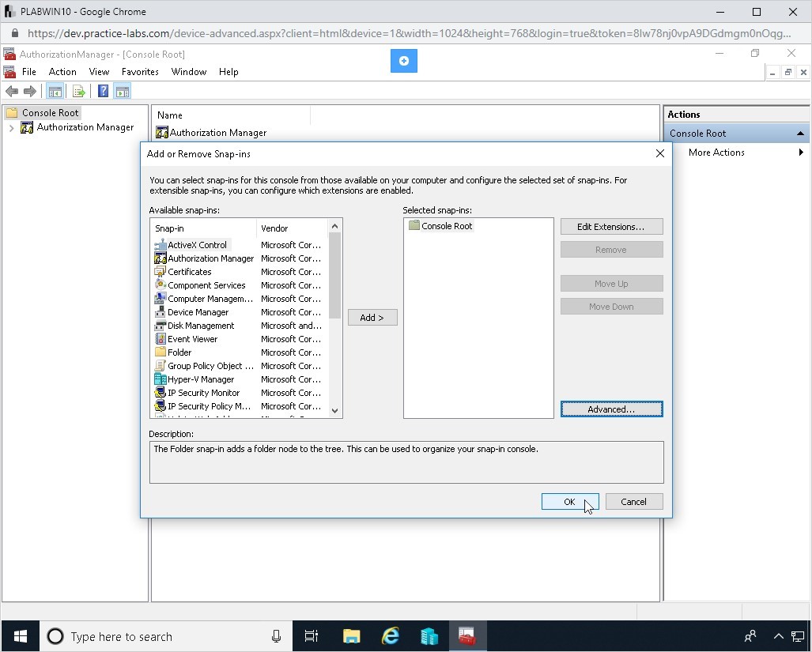Click the Edit Extensions button
Image resolution: width=812 pixels, height=652 pixels.
(611, 227)
